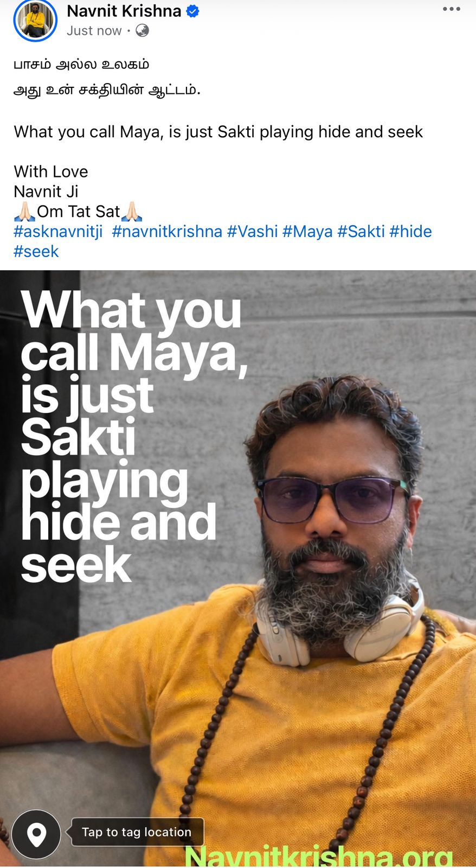476x868 pixels.
Task: Click the "What you call Maya" image headline
Action: click(134, 437)
